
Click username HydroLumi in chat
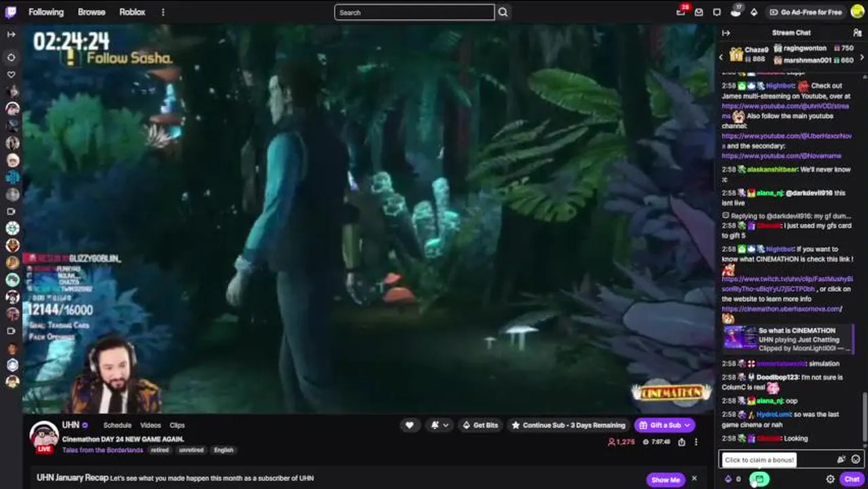tap(775, 414)
